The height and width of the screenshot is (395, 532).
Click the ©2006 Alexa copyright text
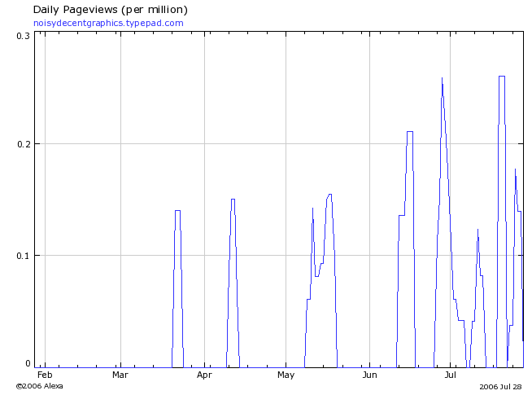40,386
